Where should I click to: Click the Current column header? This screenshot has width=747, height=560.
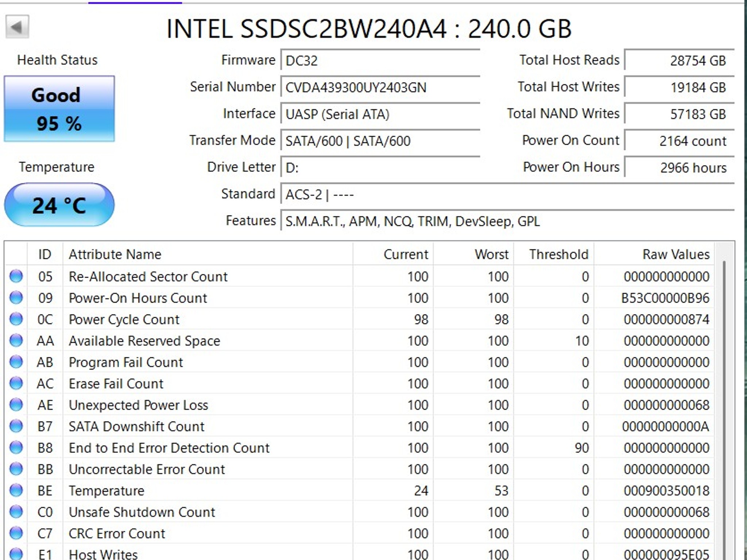[x=393, y=254]
